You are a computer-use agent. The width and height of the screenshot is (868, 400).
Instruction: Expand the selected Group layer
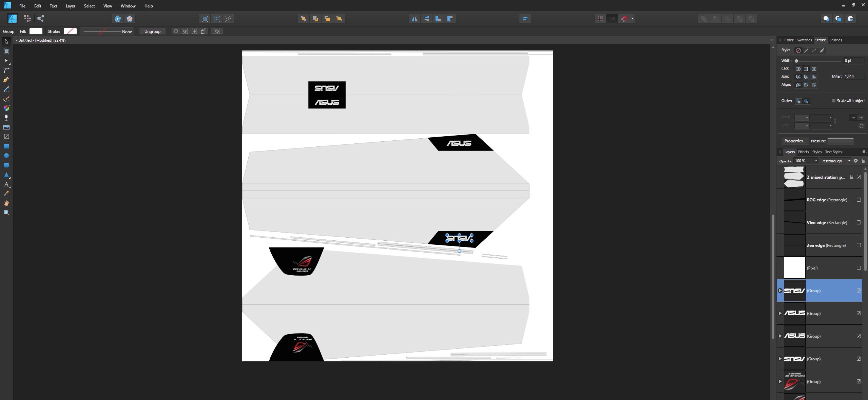tap(780, 291)
